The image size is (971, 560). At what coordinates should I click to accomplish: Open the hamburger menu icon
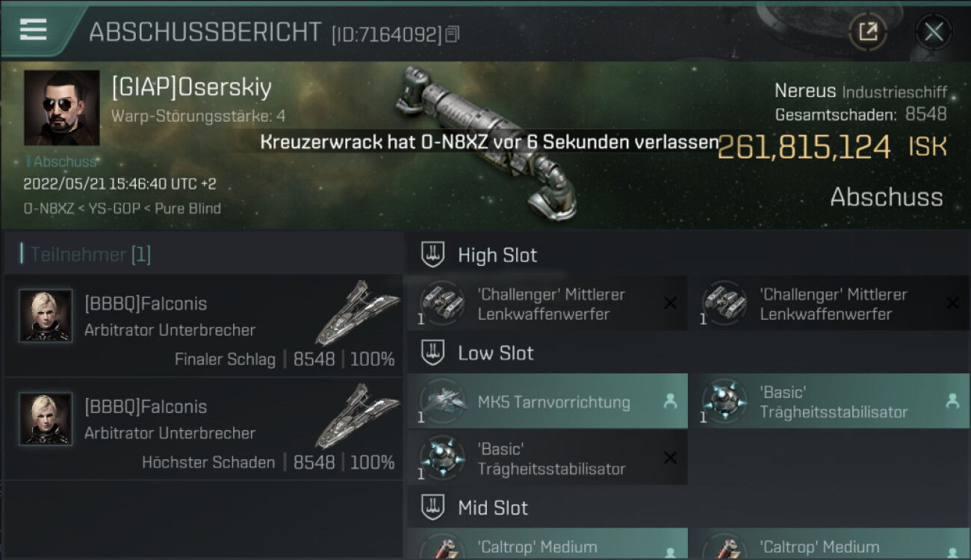click(33, 29)
